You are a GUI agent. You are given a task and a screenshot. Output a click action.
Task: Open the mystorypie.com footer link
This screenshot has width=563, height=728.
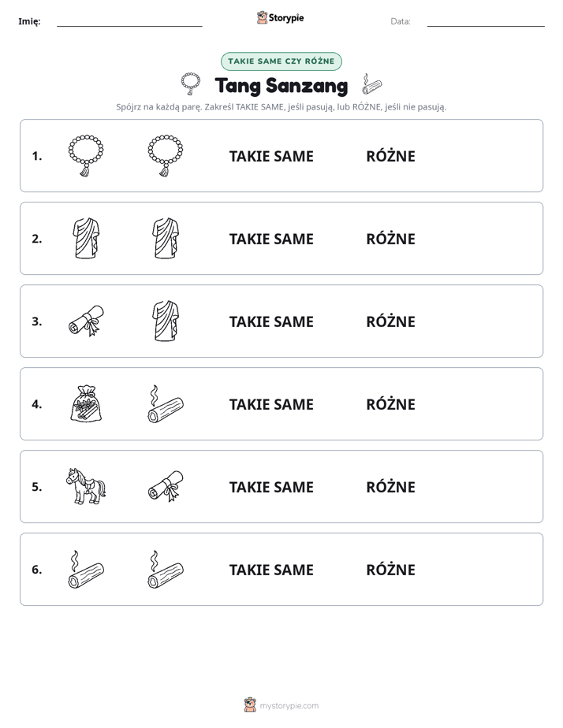click(x=281, y=705)
